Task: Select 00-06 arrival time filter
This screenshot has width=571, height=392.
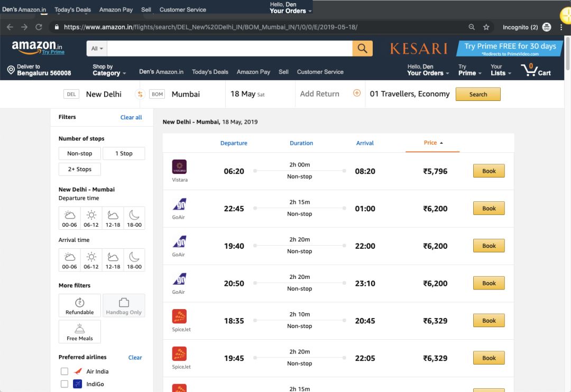Action: click(x=70, y=260)
